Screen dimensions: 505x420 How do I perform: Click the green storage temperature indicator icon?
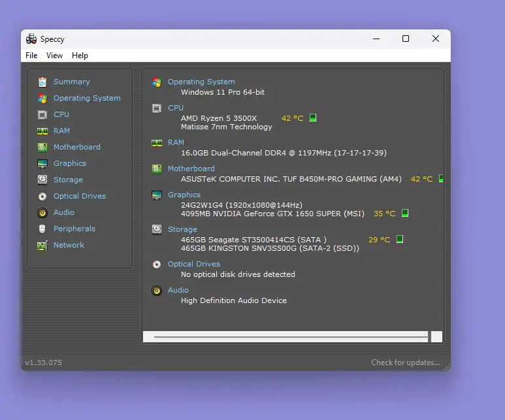pyautogui.click(x=400, y=239)
